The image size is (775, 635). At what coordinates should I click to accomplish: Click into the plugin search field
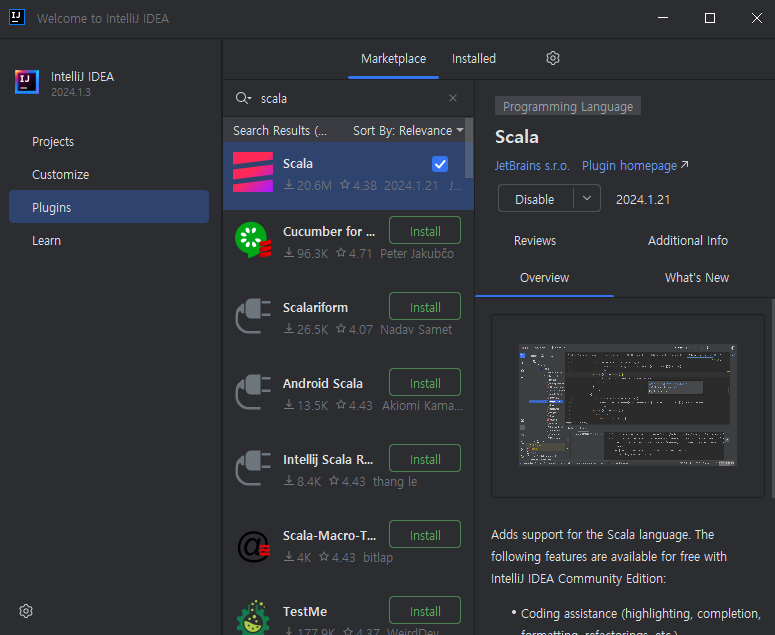coord(351,98)
